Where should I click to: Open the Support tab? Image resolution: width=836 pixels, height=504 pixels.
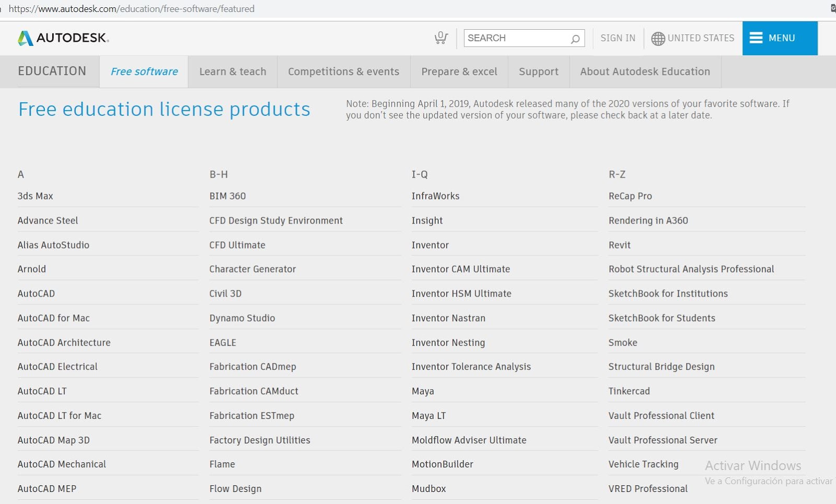[x=539, y=72]
